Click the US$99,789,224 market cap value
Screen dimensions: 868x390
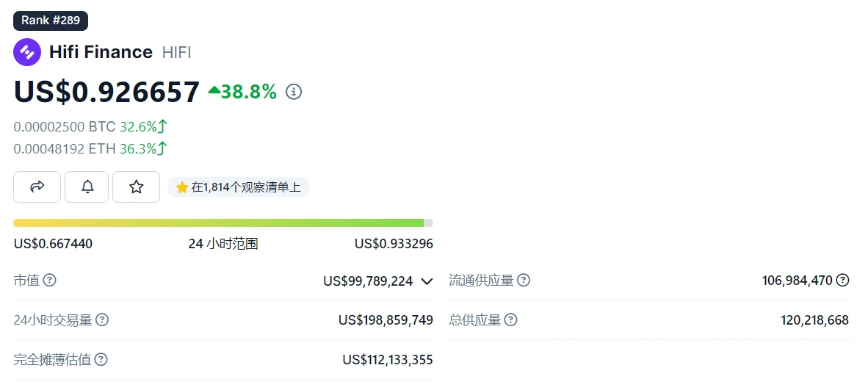pos(368,281)
